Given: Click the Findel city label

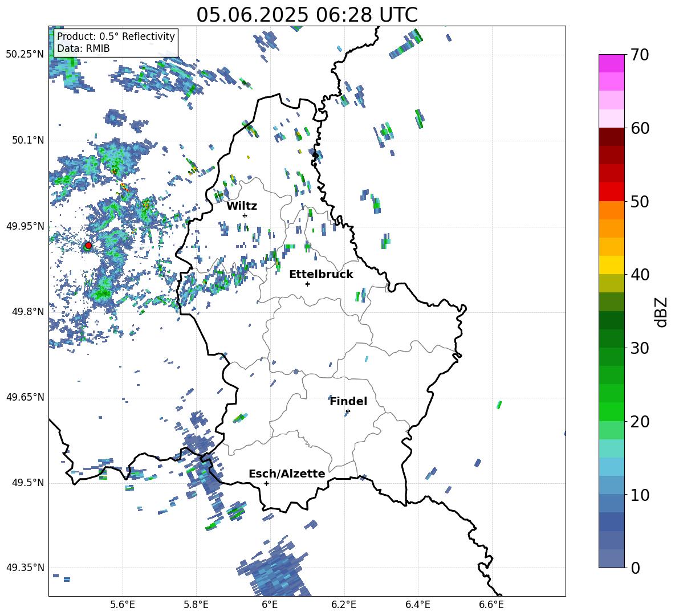Looking at the screenshot, I should [x=348, y=401].
